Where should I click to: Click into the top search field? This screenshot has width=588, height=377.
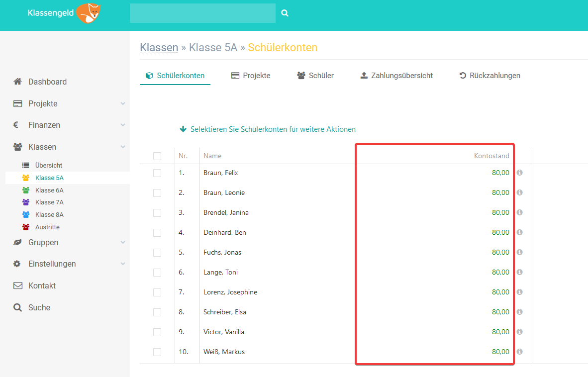[x=202, y=13]
